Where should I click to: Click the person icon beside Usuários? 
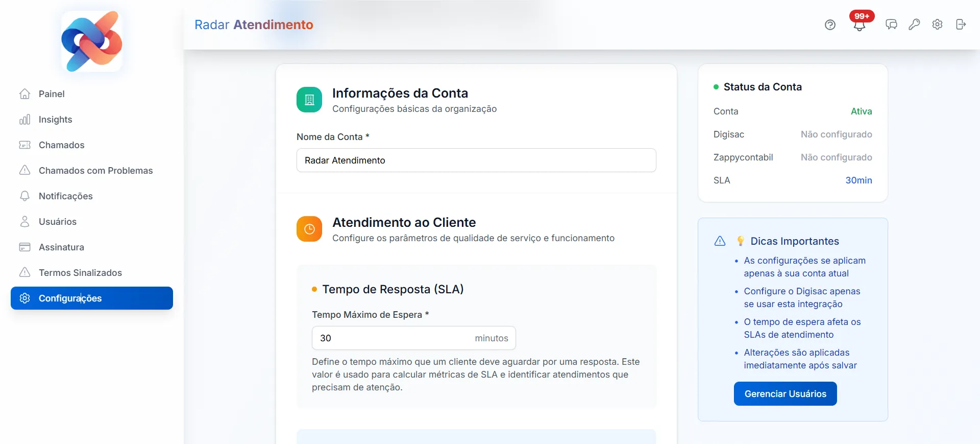point(24,222)
